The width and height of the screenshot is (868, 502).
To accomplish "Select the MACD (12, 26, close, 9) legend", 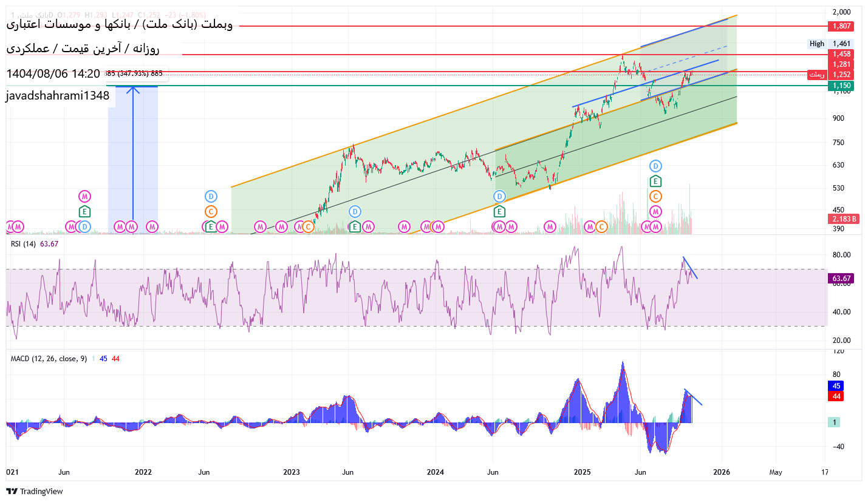I will click(49, 359).
